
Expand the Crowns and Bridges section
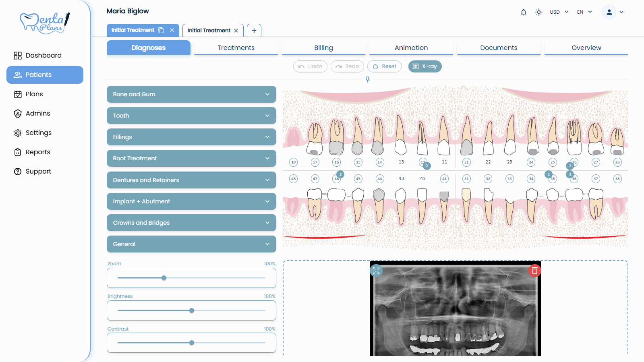pyautogui.click(x=191, y=223)
